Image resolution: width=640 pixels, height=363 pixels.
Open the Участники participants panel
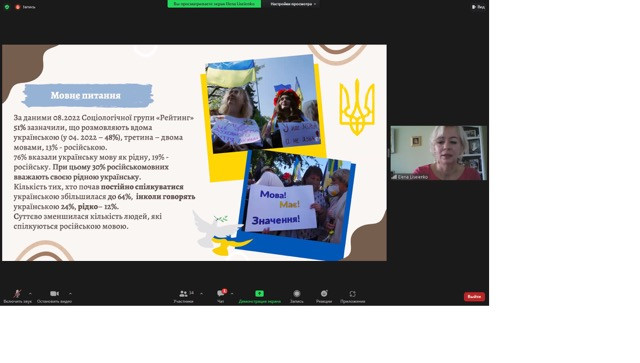[183, 296]
